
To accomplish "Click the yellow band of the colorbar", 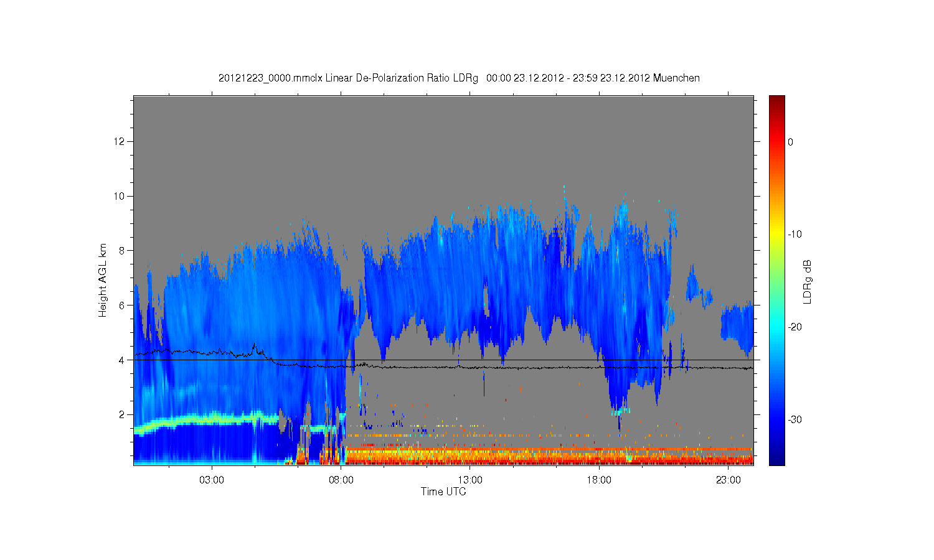I will click(x=777, y=235).
